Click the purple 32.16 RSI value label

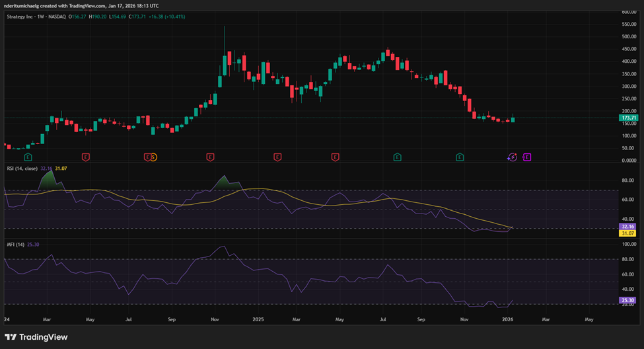[x=628, y=226]
